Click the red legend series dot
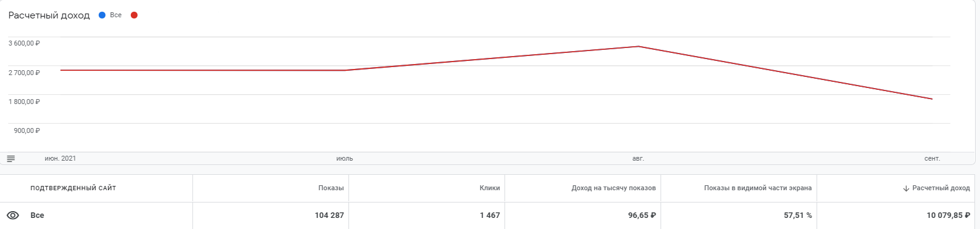 tap(134, 15)
